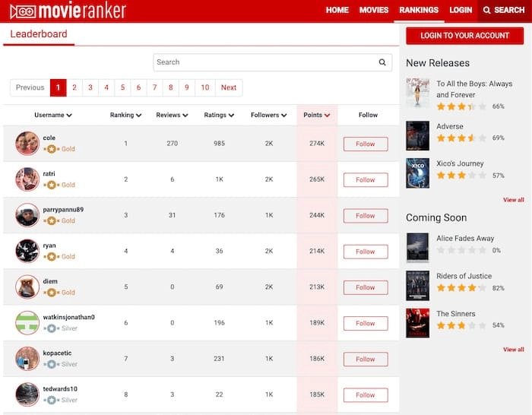The width and height of the screenshot is (532, 415).
Task: Click ratri's Gold badge icon
Action: (51, 185)
